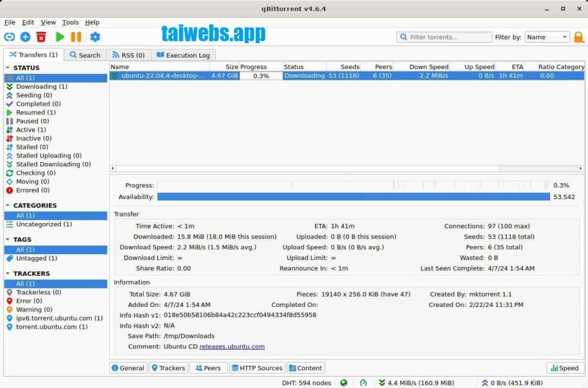The height and width of the screenshot is (388, 588).
Task: Open the Help menu
Action: tap(92, 22)
